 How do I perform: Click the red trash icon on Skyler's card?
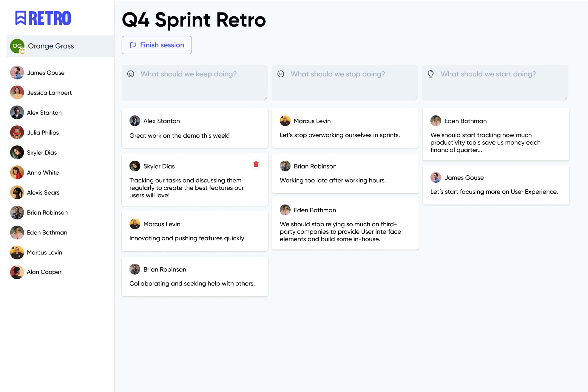(x=256, y=164)
